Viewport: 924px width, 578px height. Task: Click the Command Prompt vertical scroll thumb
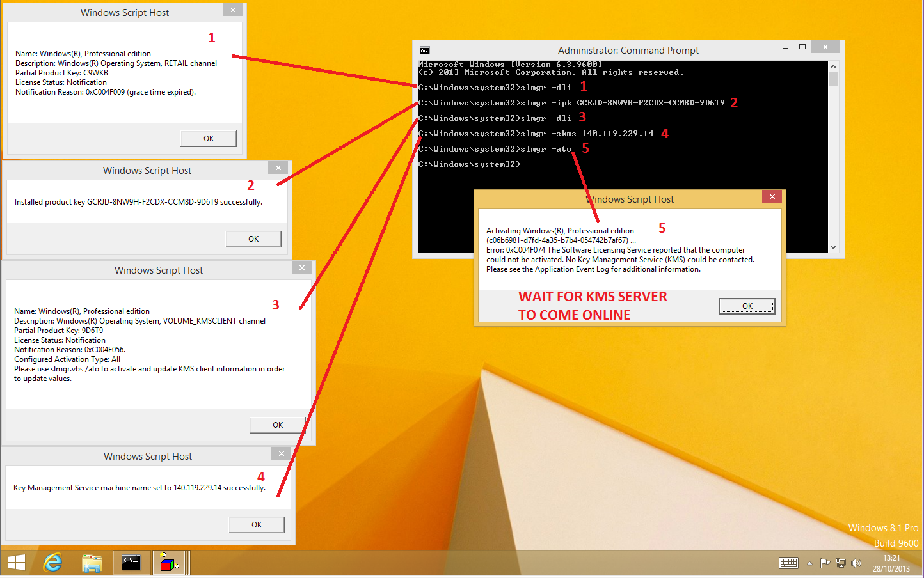pyautogui.click(x=833, y=79)
